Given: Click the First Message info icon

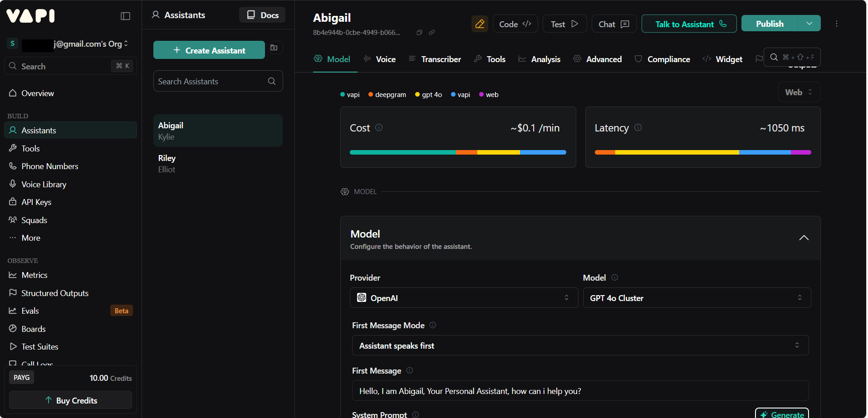Looking at the screenshot, I should pos(410,370).
